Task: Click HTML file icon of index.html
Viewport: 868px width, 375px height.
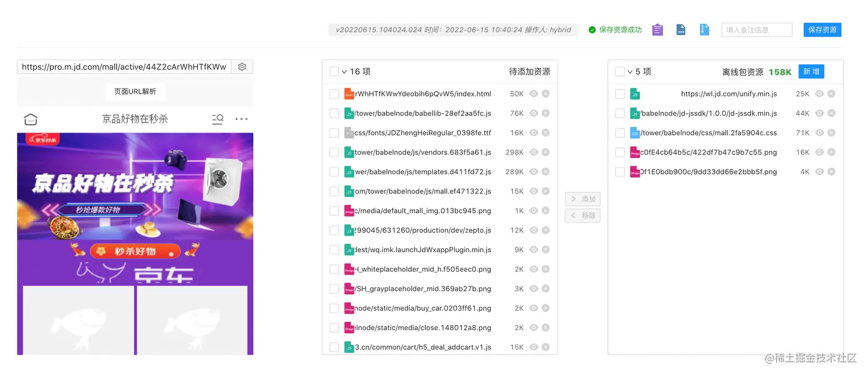Action: pos(349,94)
